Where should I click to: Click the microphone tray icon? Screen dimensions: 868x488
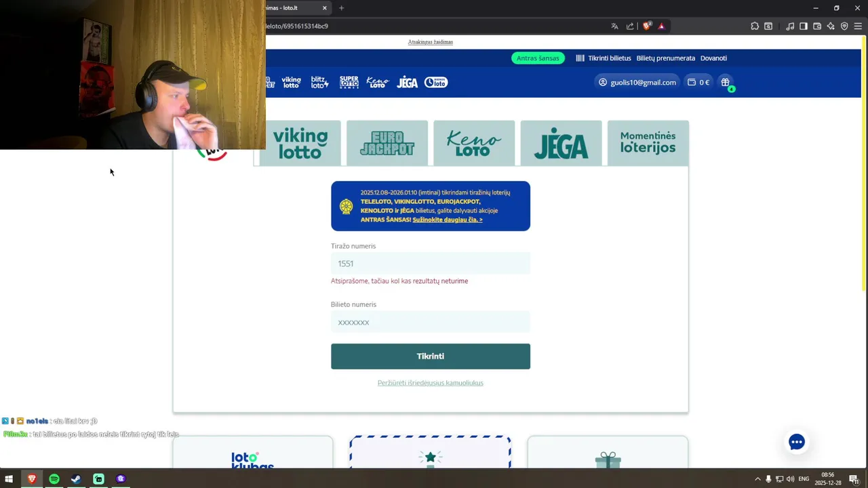(x=768, y=479)
